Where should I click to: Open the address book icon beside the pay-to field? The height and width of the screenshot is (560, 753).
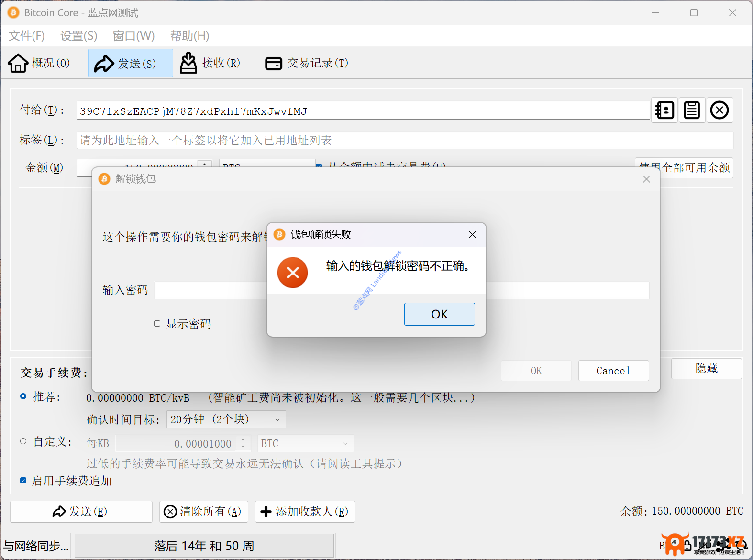coord(664,110)
